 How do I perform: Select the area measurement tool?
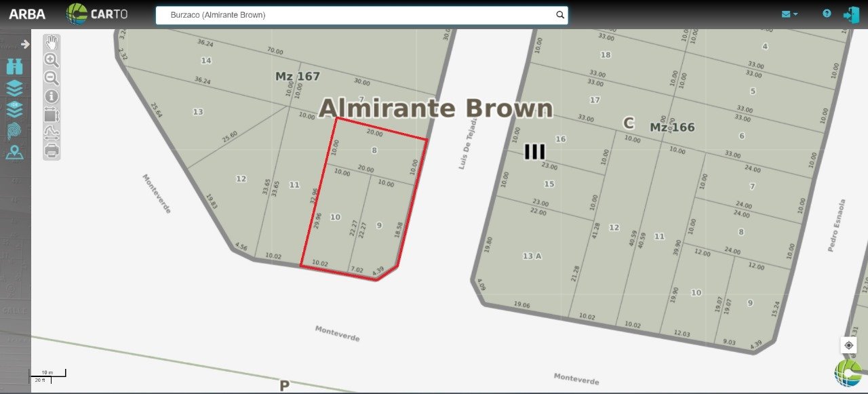(52, 114)
